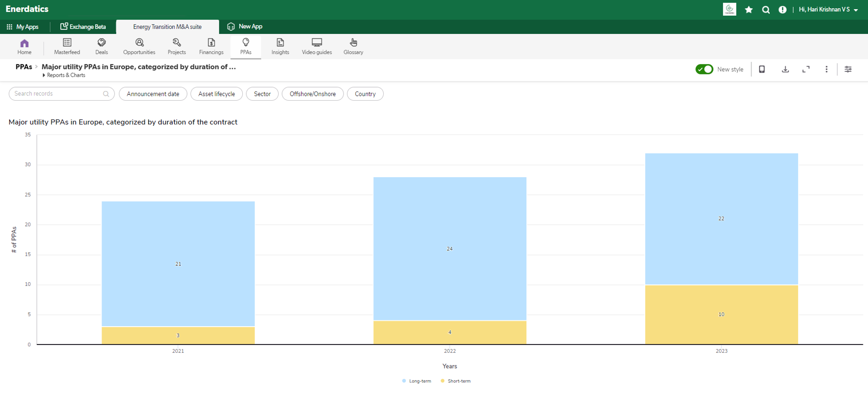This screenshot has width=868, height=415.
Task: Click the Search records field
Action: click(57, 94)
